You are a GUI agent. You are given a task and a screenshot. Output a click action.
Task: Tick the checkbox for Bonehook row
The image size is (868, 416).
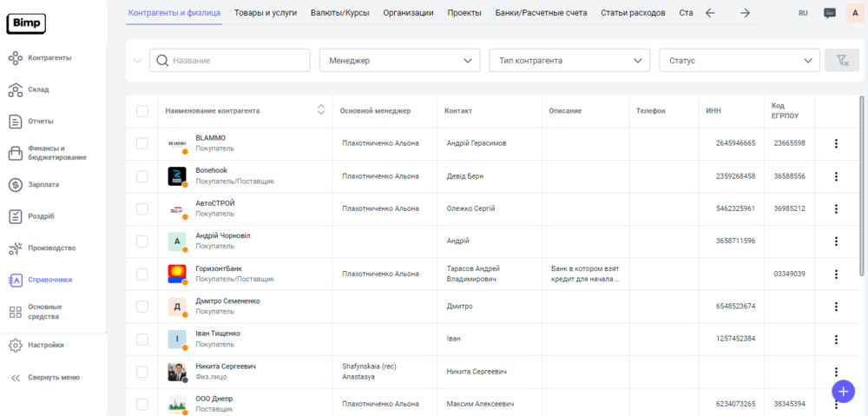[x=142, y=176]
